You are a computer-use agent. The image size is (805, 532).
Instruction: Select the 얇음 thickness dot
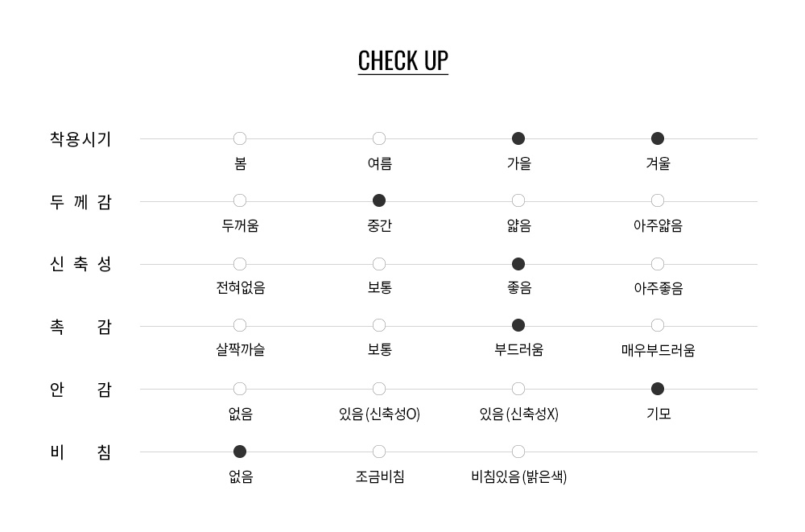[x=518, y=200]
